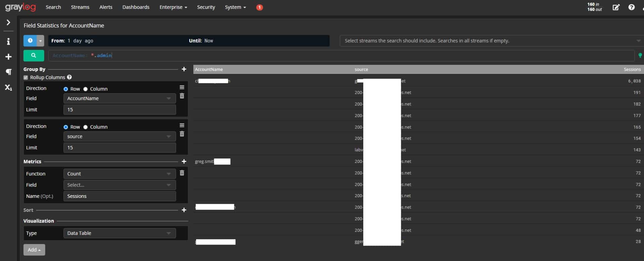
Task: Click the clock time range button
Action: (30, 41)
